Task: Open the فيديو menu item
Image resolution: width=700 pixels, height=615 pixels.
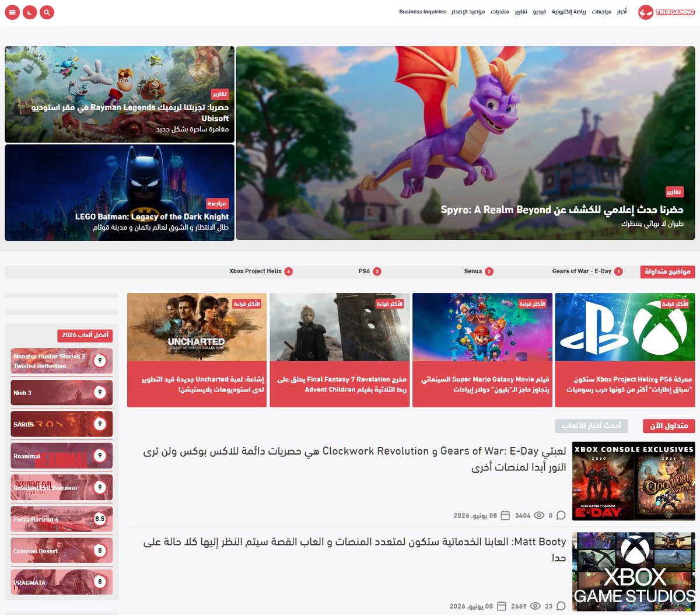Action: click(540, 12)
